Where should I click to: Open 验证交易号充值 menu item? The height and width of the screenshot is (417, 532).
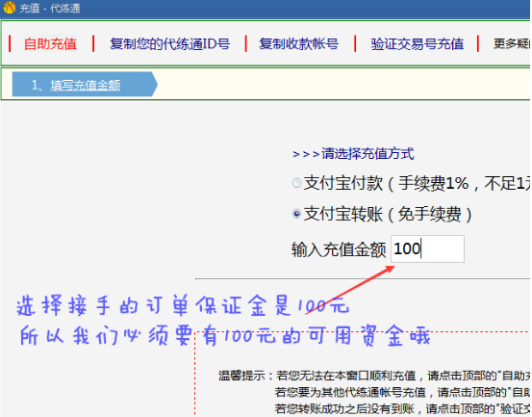pos(417,44)
